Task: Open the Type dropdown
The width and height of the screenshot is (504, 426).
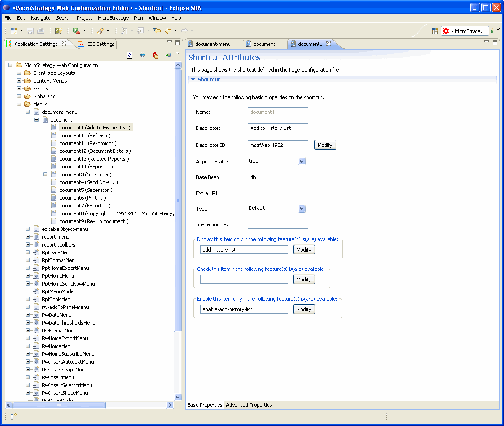Action: pos(302,209)
